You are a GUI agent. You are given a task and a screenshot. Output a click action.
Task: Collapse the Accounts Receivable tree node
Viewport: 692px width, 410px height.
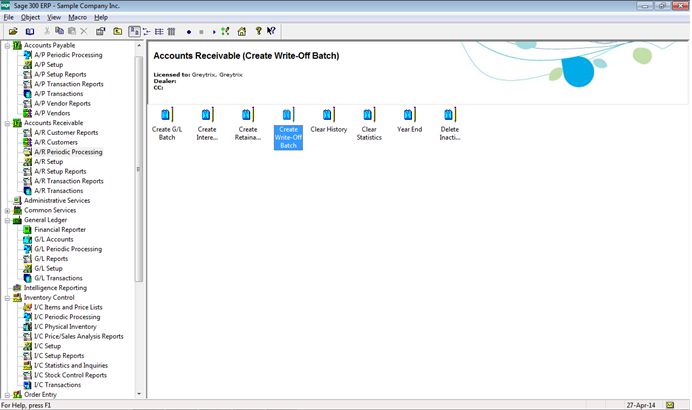[7, 123]
